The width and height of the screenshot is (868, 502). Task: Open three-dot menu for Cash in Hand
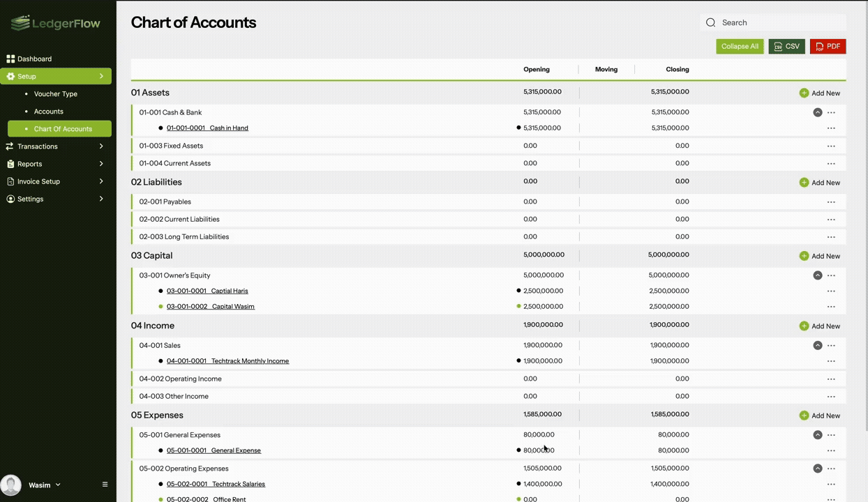(830, 128)
